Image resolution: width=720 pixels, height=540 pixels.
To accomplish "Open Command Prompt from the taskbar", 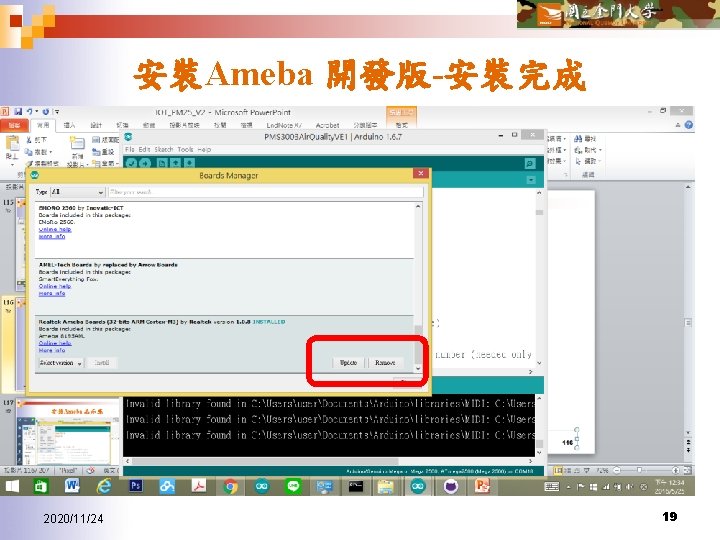I will [x=356, y=486].
